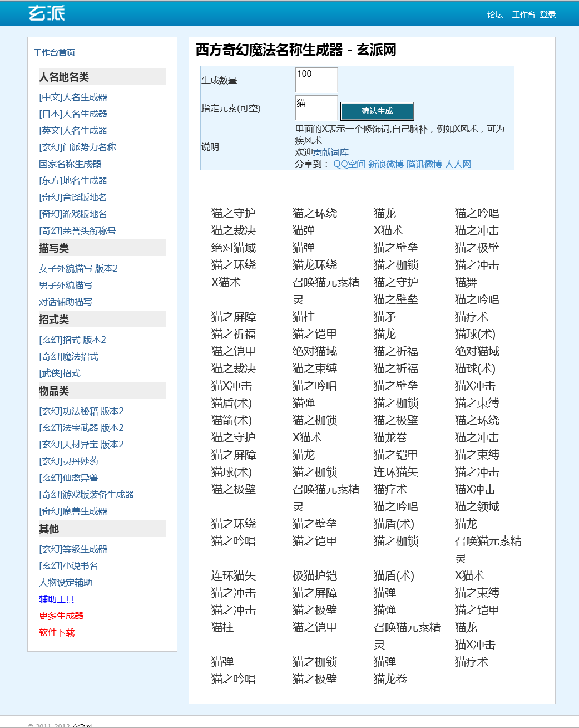Open [玄幻]招式 版本2
This screenshot has width=579, height=728.
72,340
